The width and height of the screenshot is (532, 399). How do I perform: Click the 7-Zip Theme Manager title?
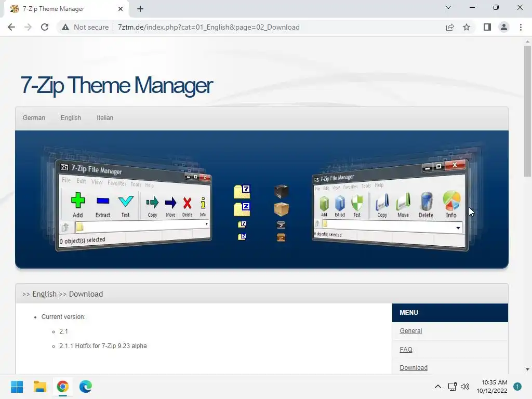click(x=116, y=85)
